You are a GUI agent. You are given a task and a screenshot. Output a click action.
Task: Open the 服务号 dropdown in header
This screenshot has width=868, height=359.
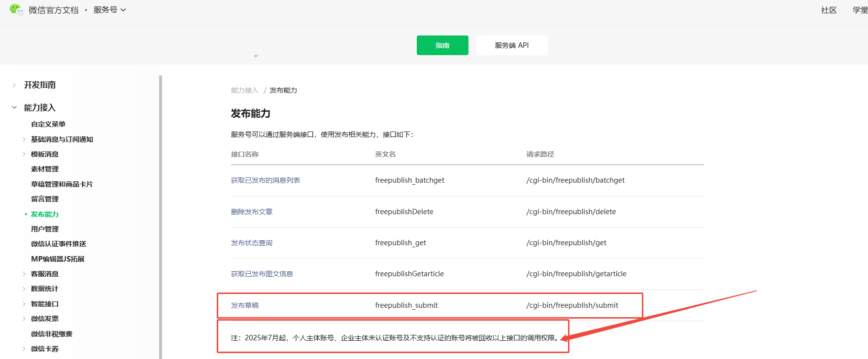[x=110, y=10]
